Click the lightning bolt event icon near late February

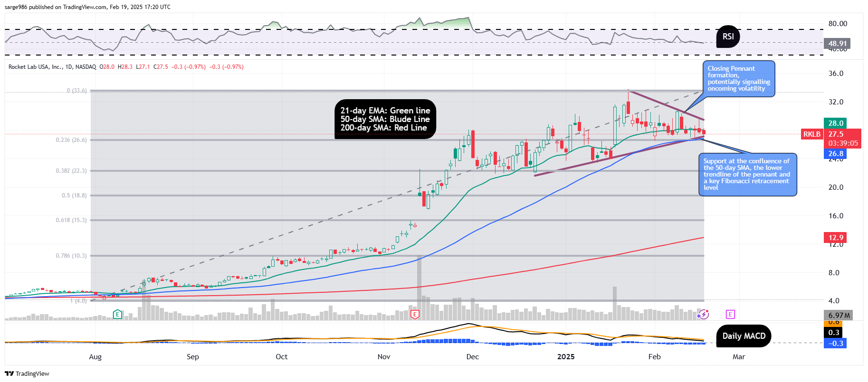704,314
